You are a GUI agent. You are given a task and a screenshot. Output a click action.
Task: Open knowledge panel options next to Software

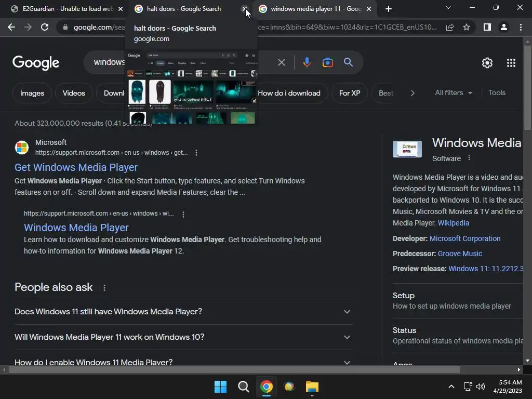pos(469,158)
